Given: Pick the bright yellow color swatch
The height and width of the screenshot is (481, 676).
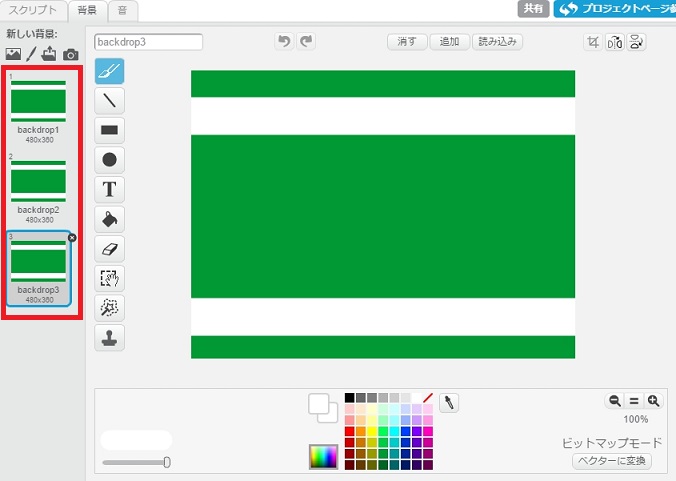Looking at the screenshot, I should click(372, 431).
